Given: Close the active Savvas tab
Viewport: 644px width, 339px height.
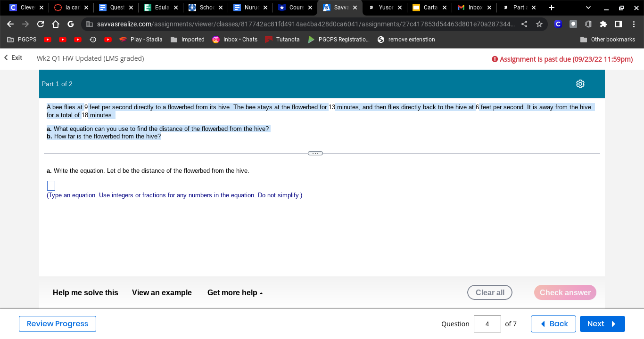Looking at the screenshot, I should point(355,8).
